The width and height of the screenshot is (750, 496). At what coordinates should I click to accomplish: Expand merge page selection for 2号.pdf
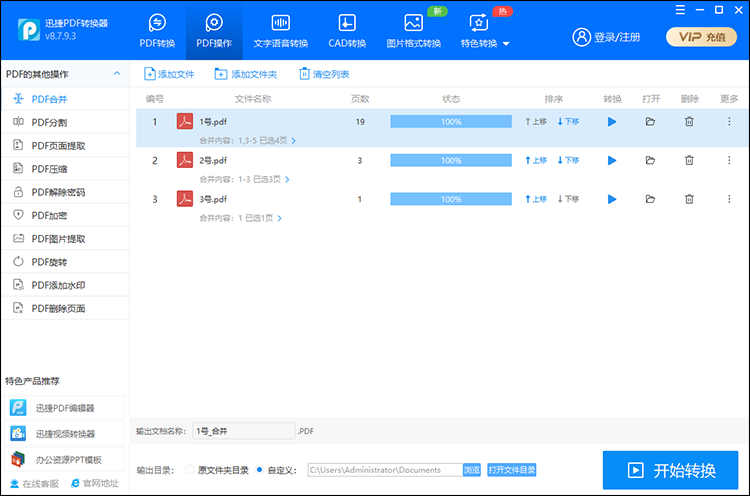287,179
